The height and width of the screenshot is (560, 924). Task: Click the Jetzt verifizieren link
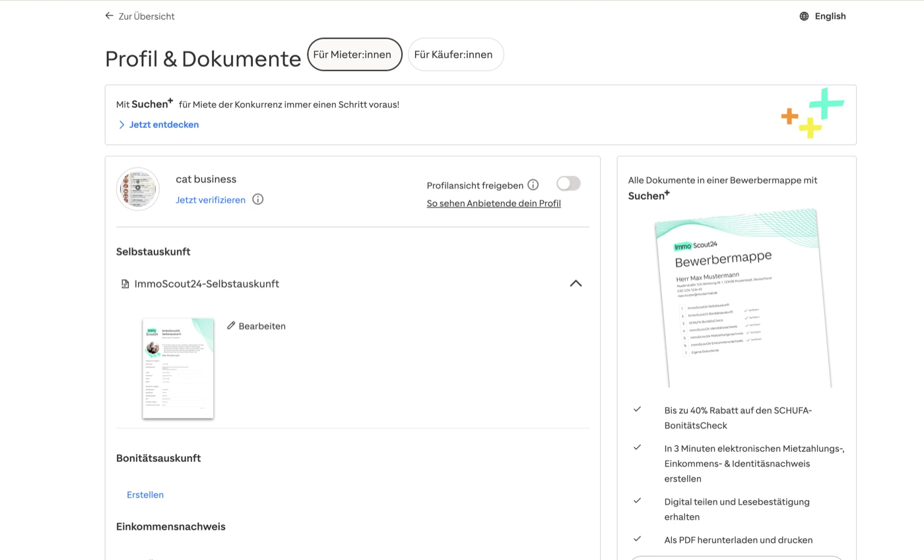point(211,200)
